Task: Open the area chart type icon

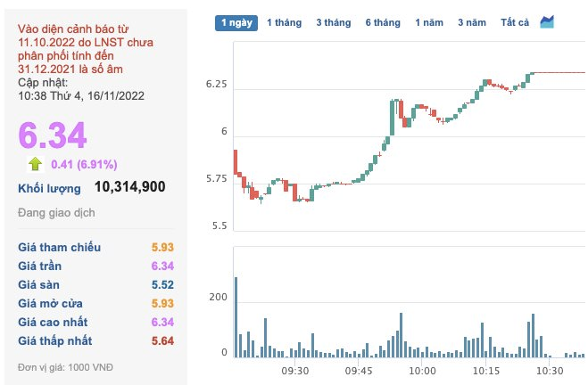Action: coord(547,21)
